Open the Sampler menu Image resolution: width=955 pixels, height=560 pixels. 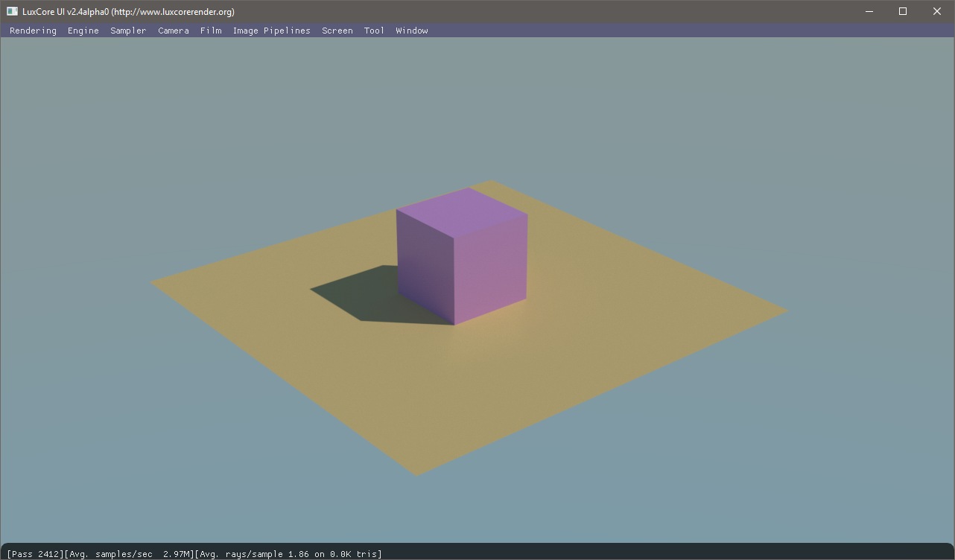(x=128, y=31)
